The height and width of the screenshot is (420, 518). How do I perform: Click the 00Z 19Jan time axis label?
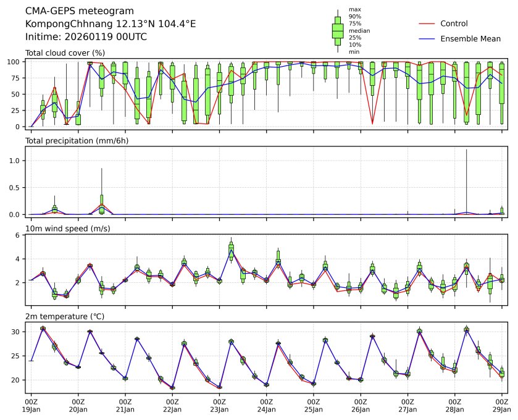(31, 405)
